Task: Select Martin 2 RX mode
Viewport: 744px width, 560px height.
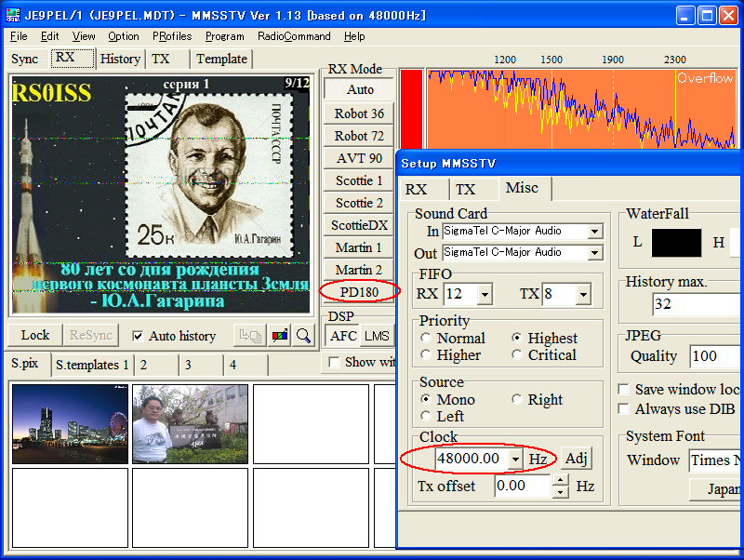Action: [359, 270]
